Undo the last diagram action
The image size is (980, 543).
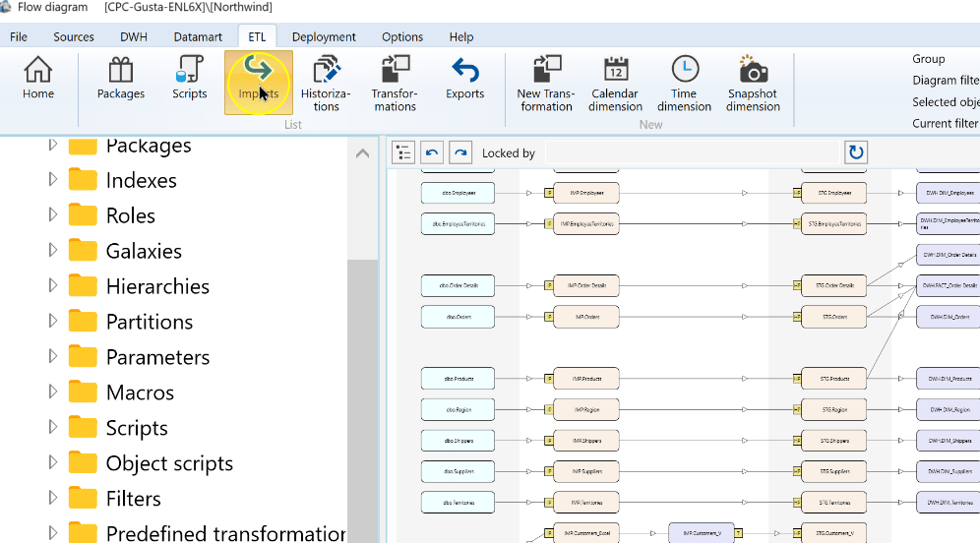pyautogui.click(x=432, y=152)
